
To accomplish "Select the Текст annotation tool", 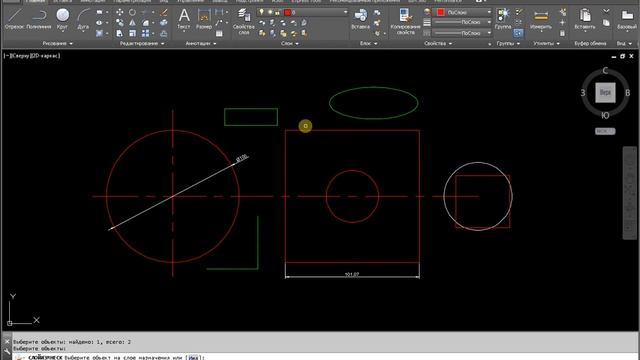I will click(184, 19).
